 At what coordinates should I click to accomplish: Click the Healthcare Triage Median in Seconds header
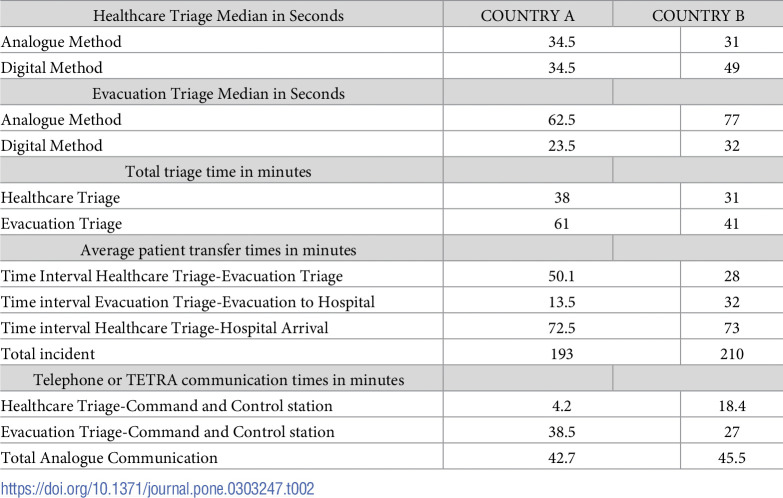pos(218,15)
